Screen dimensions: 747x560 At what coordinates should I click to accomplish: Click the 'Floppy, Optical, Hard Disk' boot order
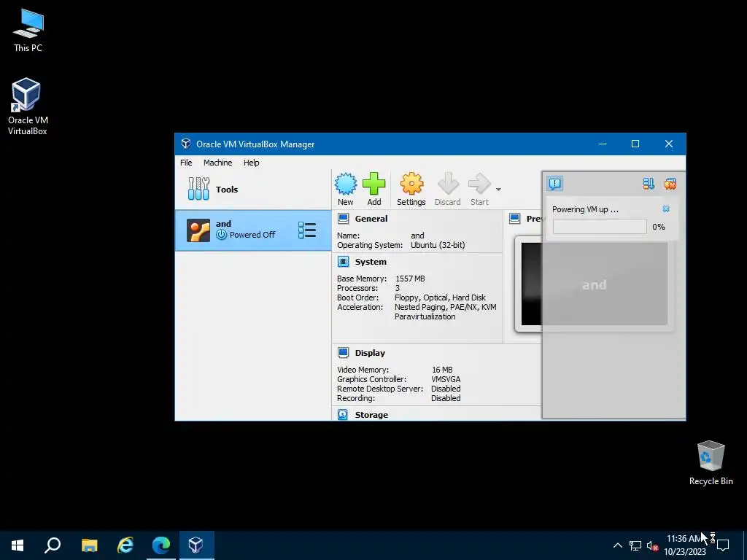[440, 297]
